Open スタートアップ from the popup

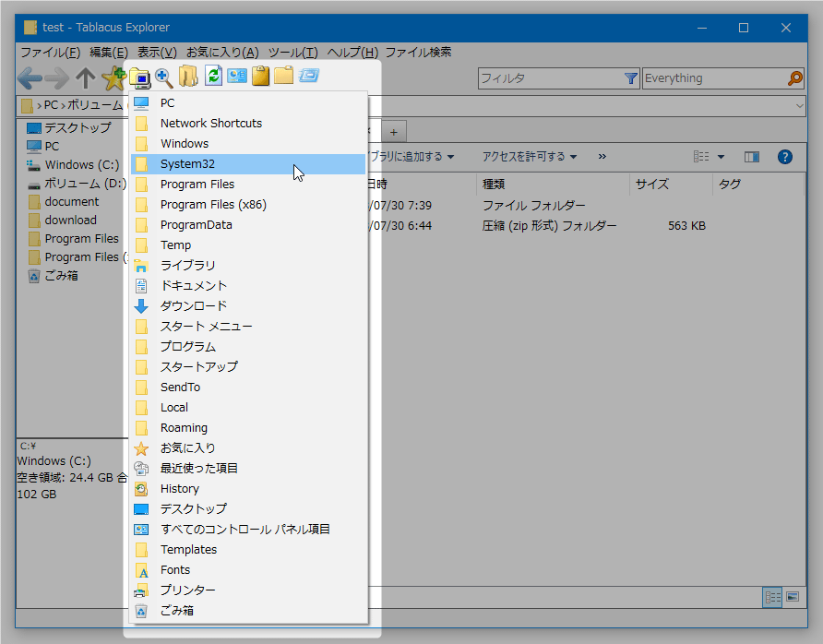(248, 367)
